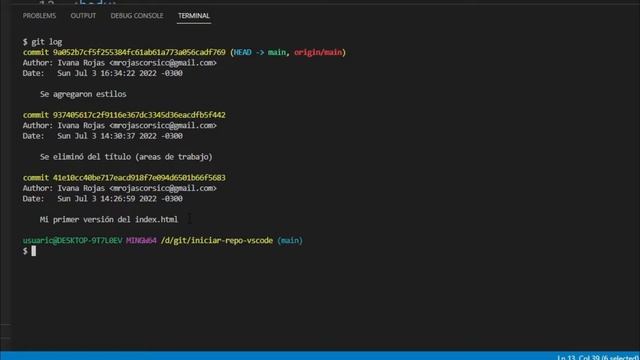Click the '(main)' branch name in prompt

(290, 240)
